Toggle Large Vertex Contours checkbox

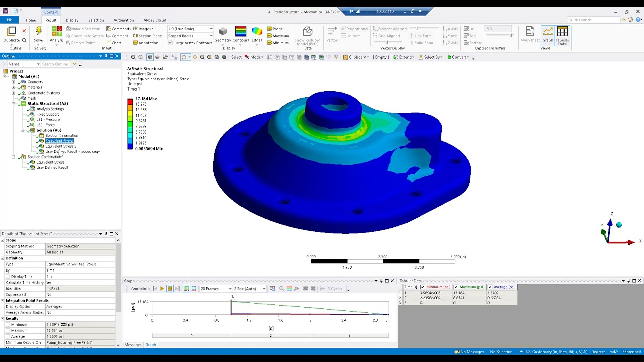(170, 43)
